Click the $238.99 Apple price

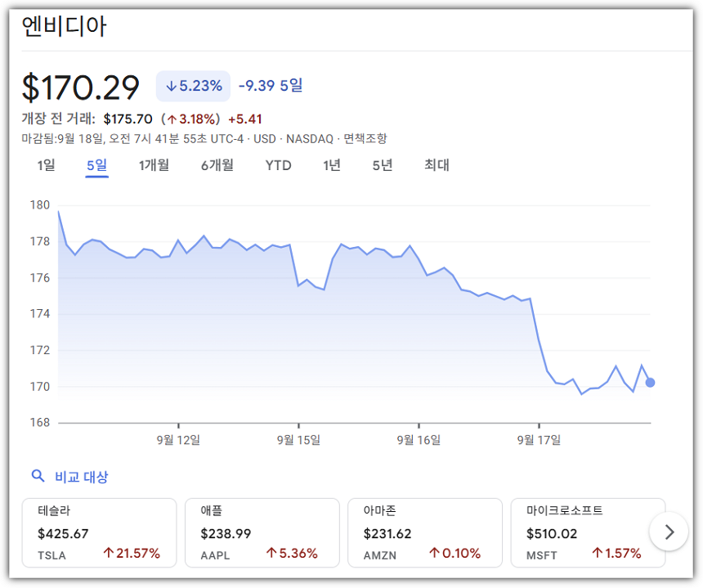(x=226, y=534)
